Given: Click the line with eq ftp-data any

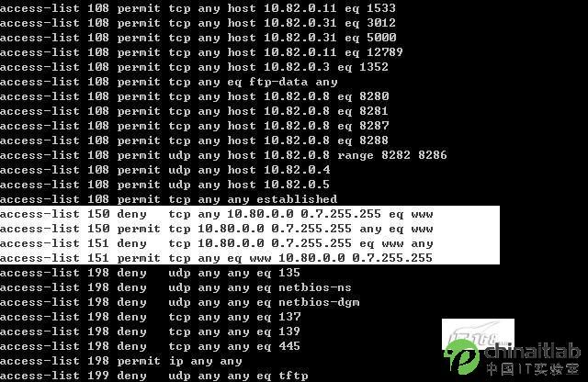Looking at the screenshot, I should (x=169, y=82).
